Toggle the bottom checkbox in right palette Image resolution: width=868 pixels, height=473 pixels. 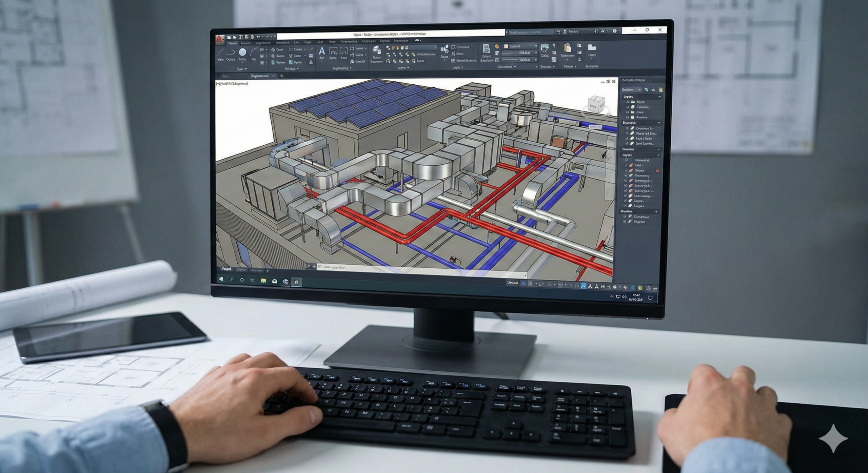click(x=625, y=222)
